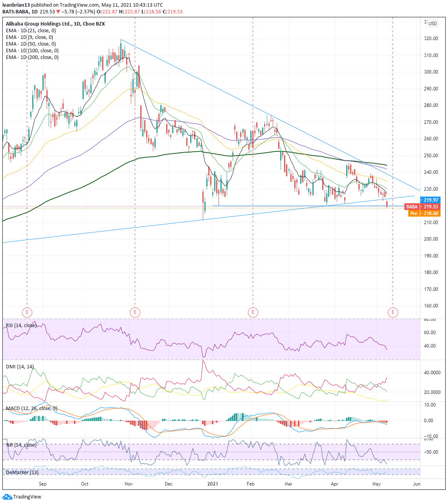The width and height of the screenshot is (448, 504).
Task: Click the 200.00 price axis value
Action: [x=431, y=239]
